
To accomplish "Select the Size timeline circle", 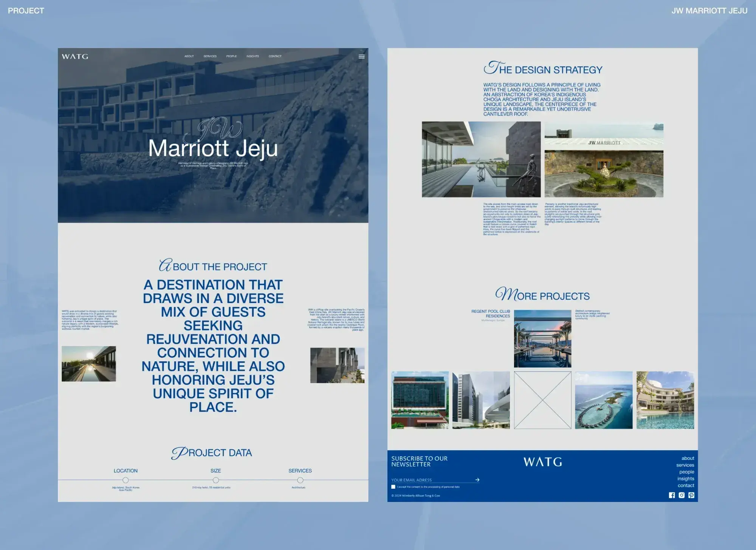I will point(216,480).
